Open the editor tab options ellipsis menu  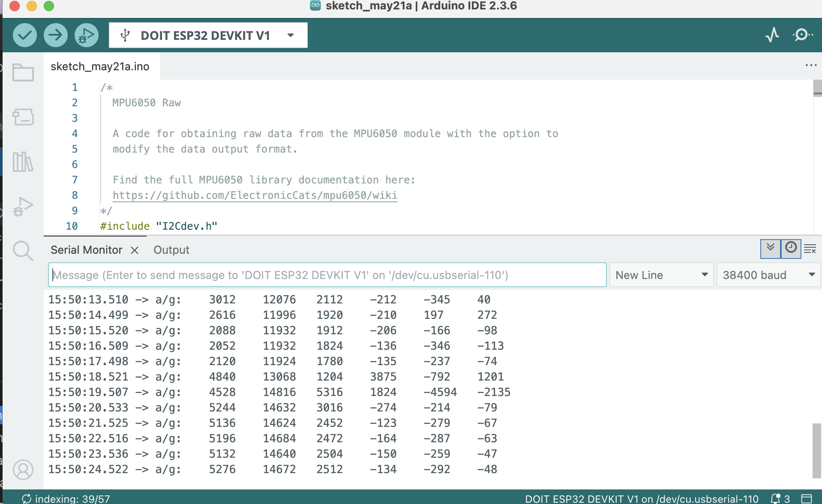point(811,65)
